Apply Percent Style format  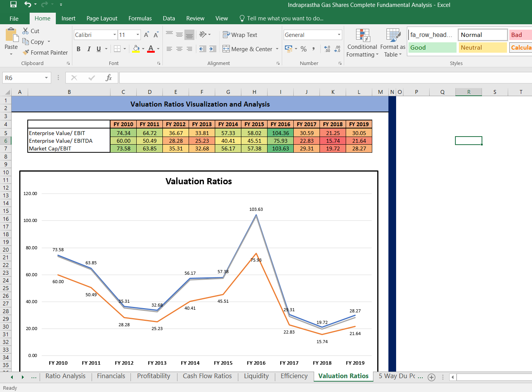point(304,49)
